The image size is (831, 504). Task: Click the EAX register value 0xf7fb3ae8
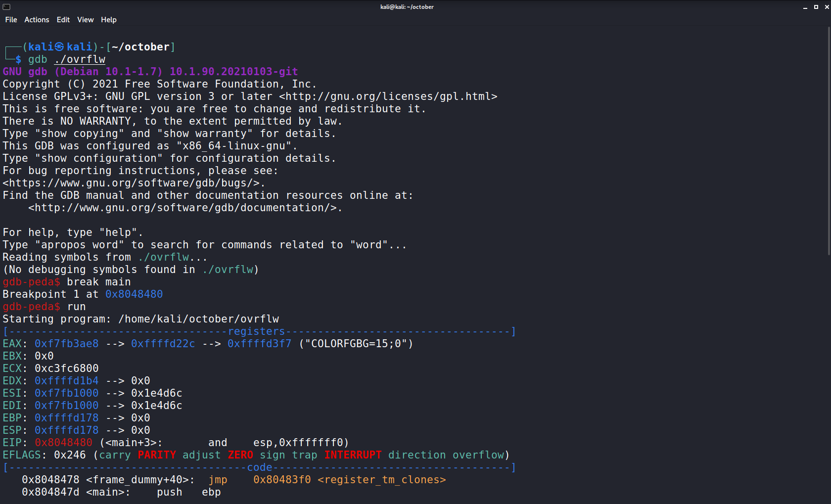tap(67, 344)
